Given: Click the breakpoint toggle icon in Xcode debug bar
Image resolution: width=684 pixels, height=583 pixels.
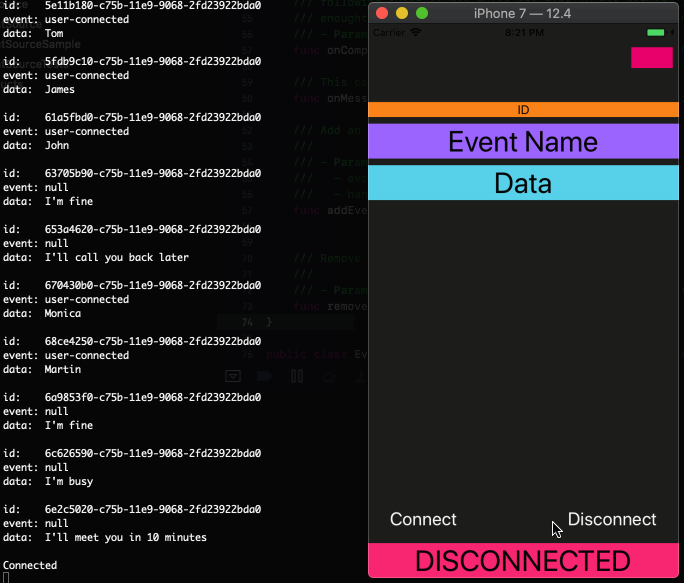Looking at the screenshot, I should (x=264, y=376).
